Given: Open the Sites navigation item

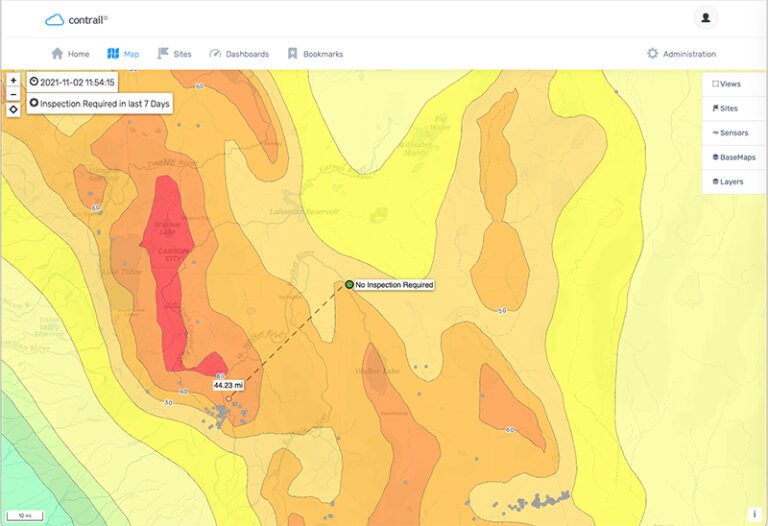Looking at the screenshot, I should [x=176, y=54].
